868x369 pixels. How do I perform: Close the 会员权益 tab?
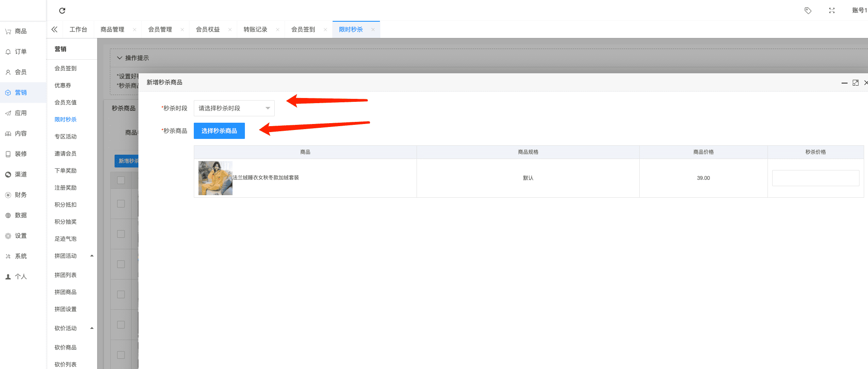(230, 29)
